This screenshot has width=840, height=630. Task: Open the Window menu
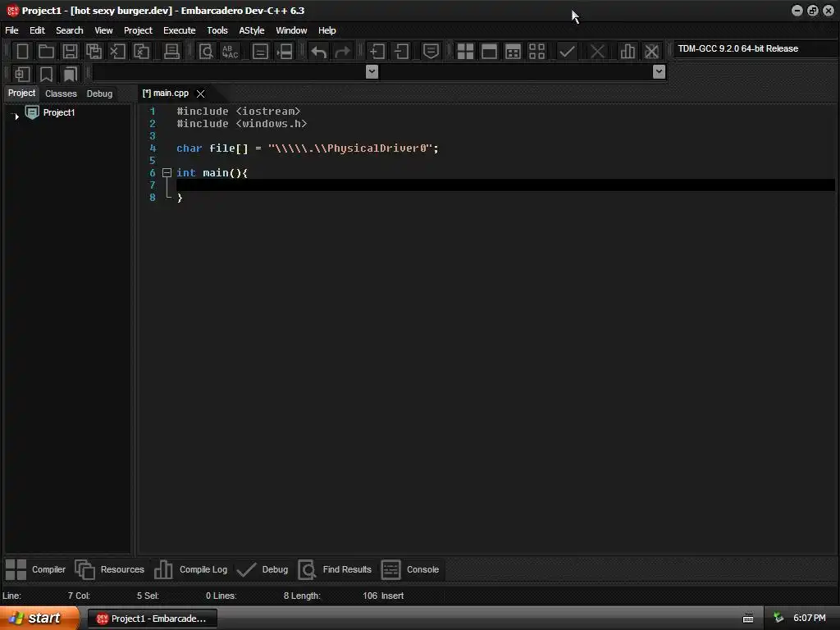[291, 30]
